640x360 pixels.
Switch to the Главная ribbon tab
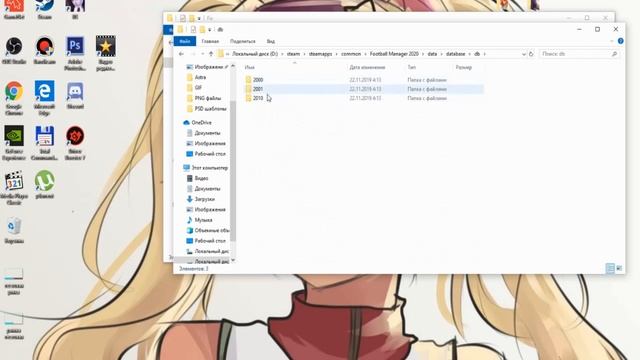coord(210,41)
